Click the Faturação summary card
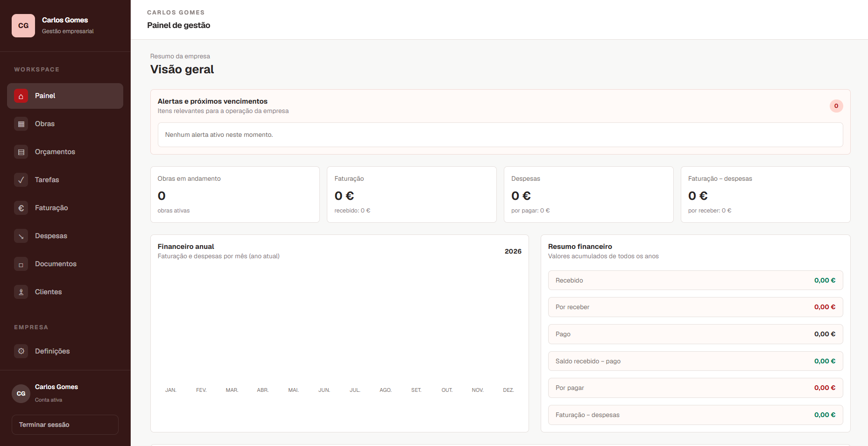868x446 pixels. (x=412, y=194)
